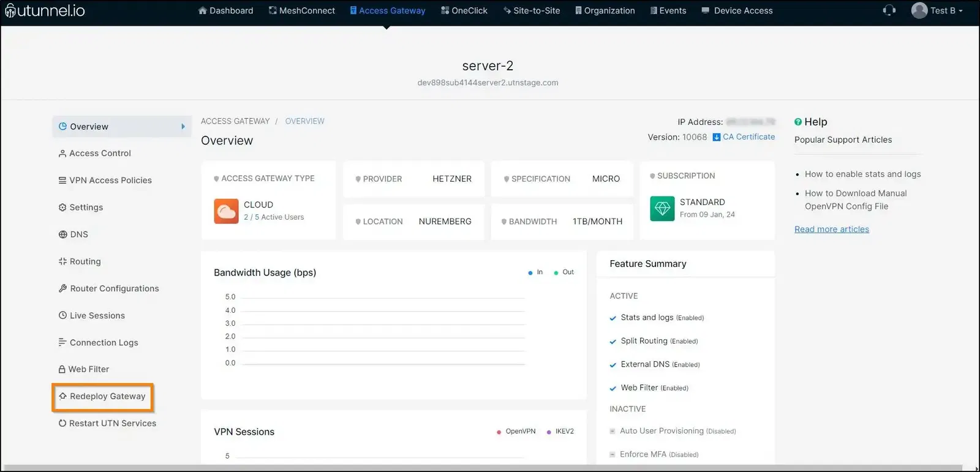The image size is (980, 472).
Task: Open Device Access in top navigation
Action: [x=737, y=10]
